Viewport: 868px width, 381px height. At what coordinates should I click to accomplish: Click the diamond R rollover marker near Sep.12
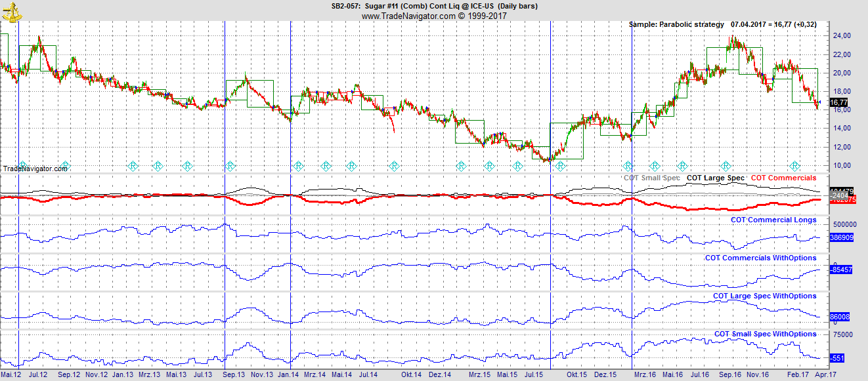pyautogui.click(x=66, y=166)
